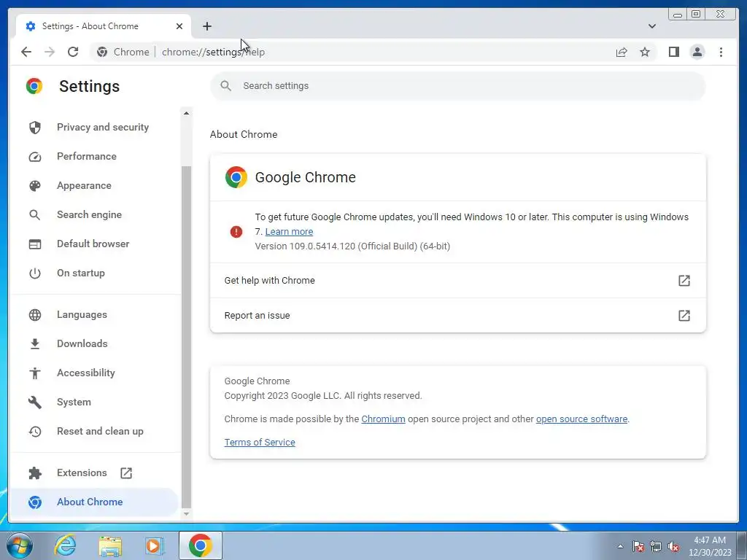Open the profile avatar menu
The image size is (747, 560).
pos(697,52)
